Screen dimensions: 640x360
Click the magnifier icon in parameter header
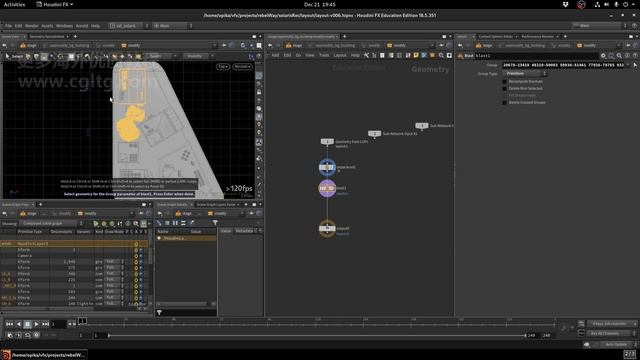[619, 56]
